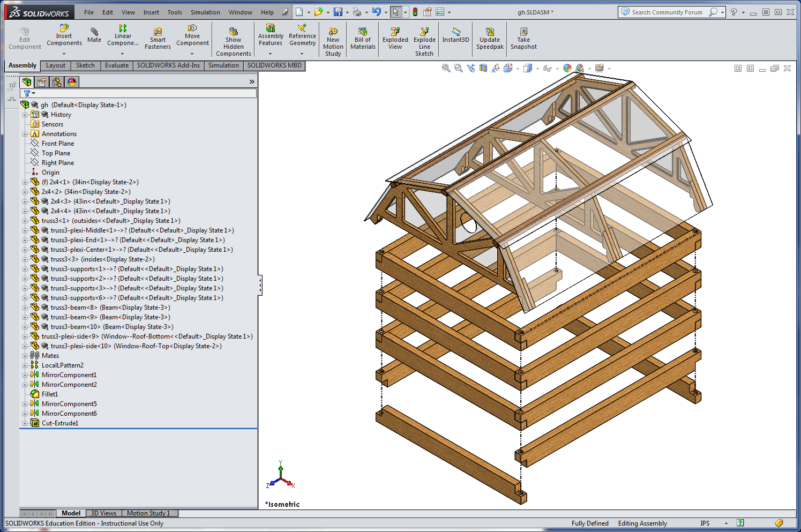This screenshot has height=532, width=801.
Task: Click the Update Speedpak tool
Action: pos(490,39)
